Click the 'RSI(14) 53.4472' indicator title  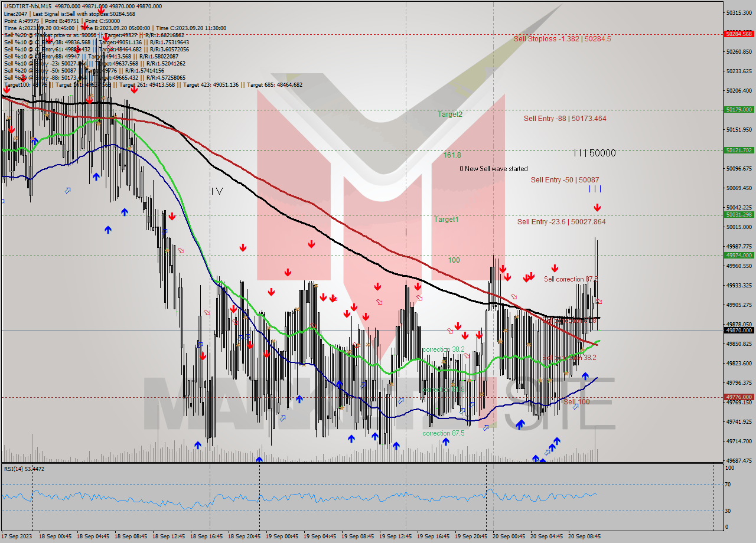(x=24, y=469)
